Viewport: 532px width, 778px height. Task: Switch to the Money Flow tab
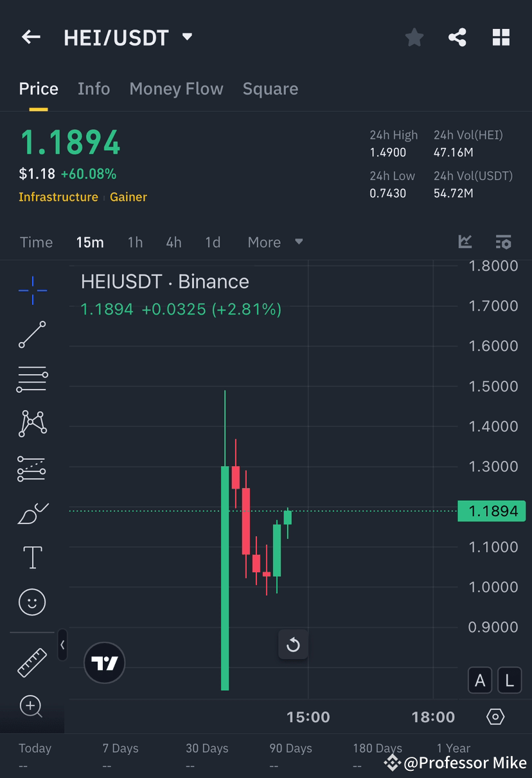(x=176, y=89)
